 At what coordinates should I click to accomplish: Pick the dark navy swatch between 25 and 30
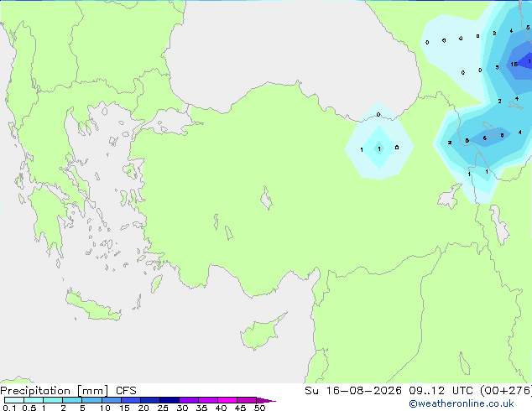(x=170, y=400)
